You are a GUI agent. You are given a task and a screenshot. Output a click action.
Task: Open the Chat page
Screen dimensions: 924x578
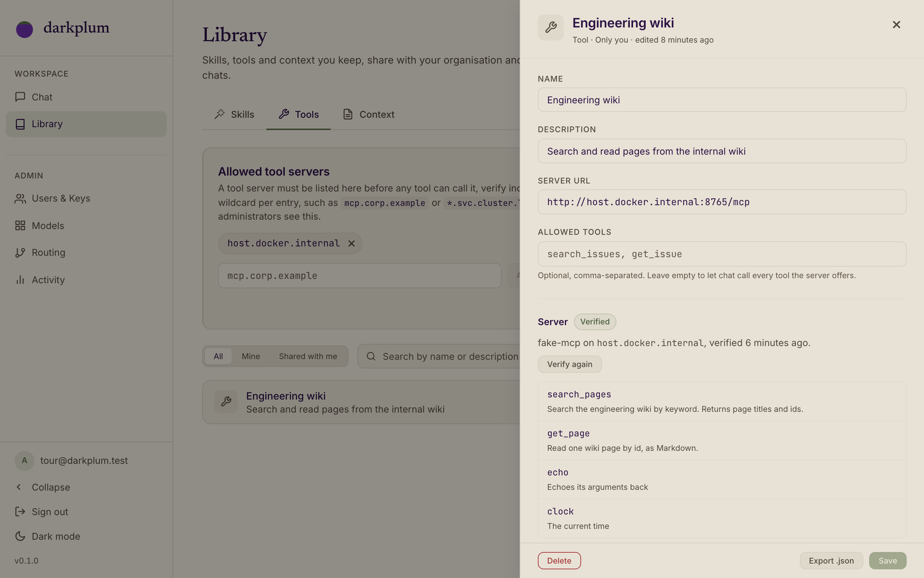coord(86,97)
